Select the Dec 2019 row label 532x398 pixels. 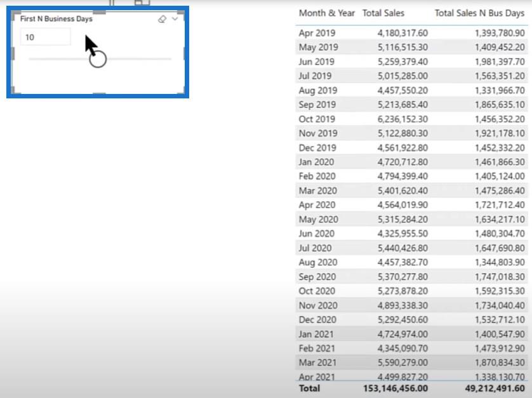click(x=317, y=148)
